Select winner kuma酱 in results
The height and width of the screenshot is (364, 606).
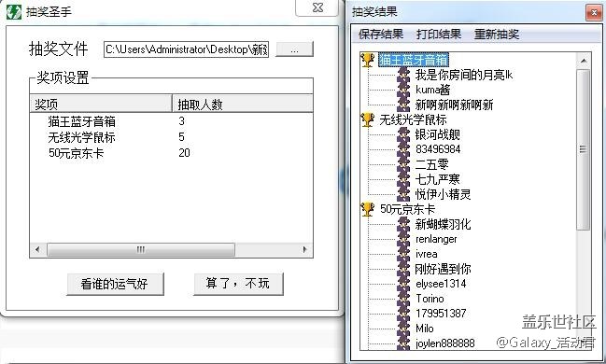pyautogui.click(x=432, y=90)
